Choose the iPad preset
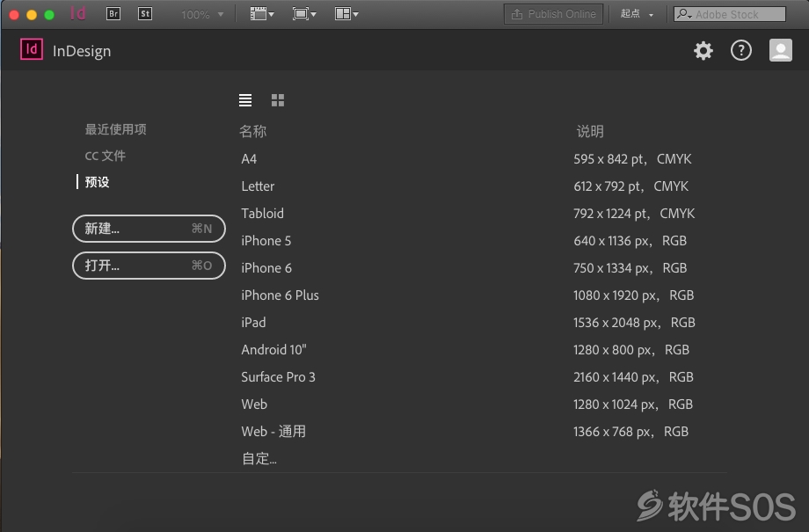This screenshot has width=809, height=532. [253, 323]
